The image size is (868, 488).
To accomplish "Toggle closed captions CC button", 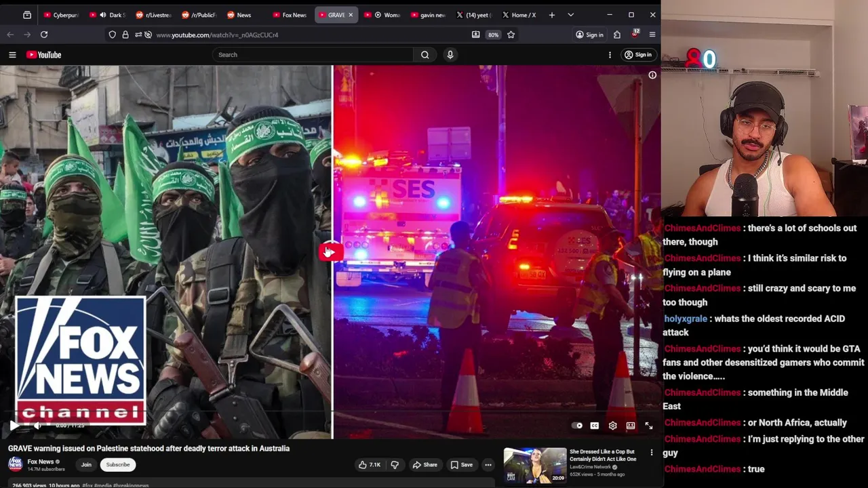I will 594,426.
